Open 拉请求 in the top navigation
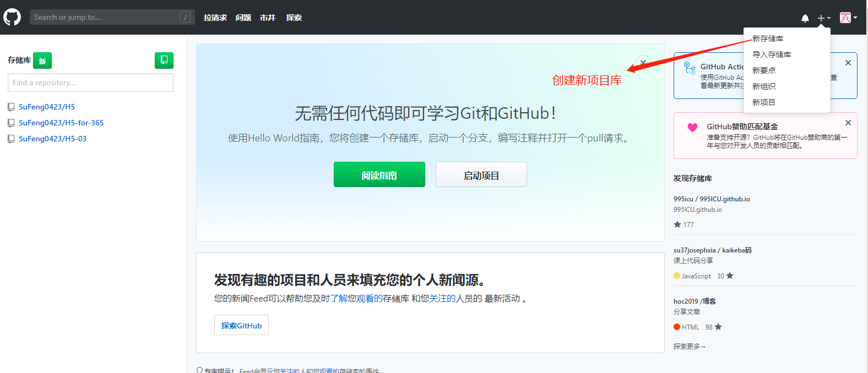The image size is (868, 373). 215,18
